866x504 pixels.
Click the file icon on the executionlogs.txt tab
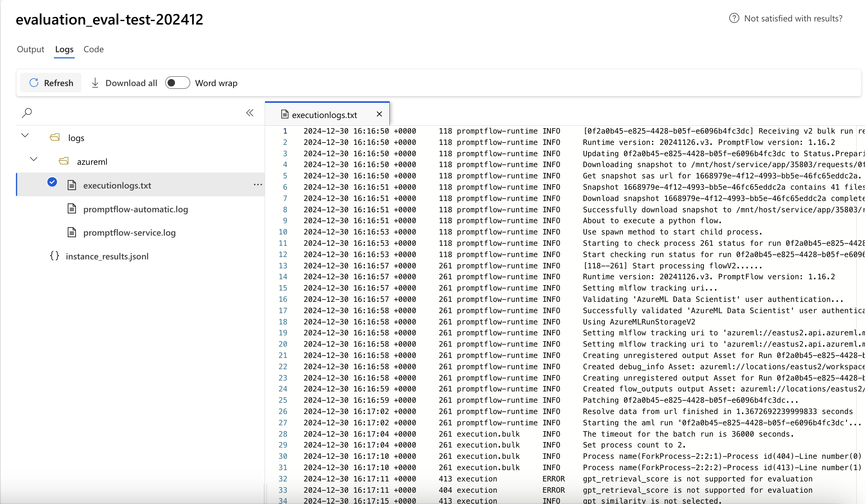coord(284,114)
